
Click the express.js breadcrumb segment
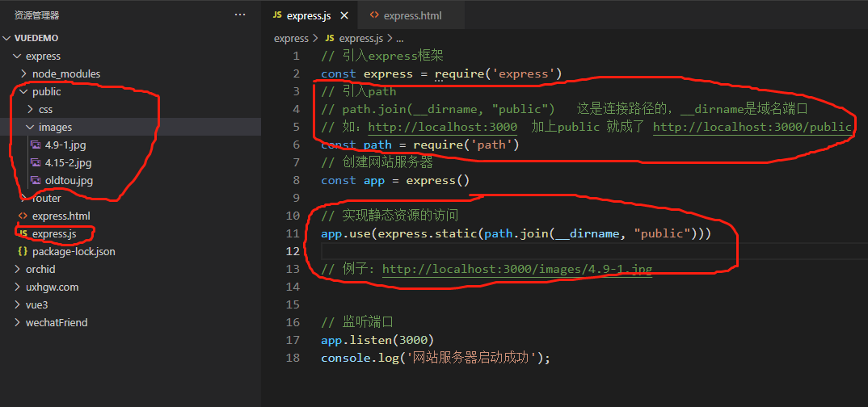coord(361,38)
